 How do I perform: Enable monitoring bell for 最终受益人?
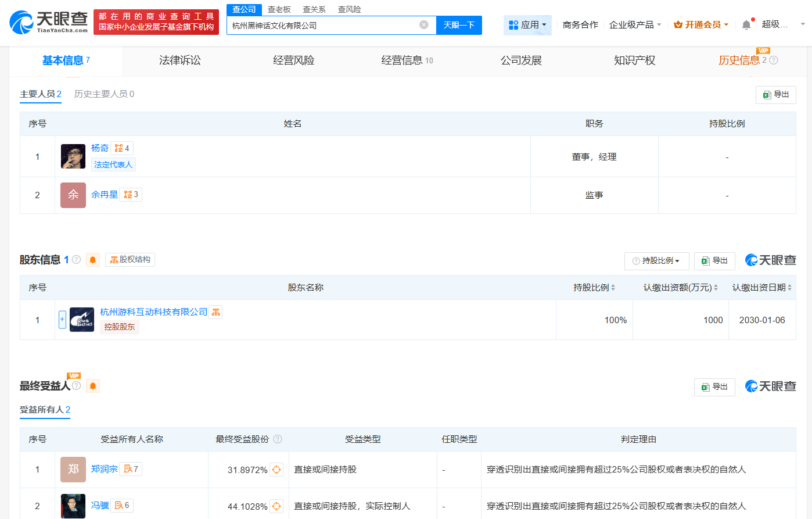coord(93,385)
